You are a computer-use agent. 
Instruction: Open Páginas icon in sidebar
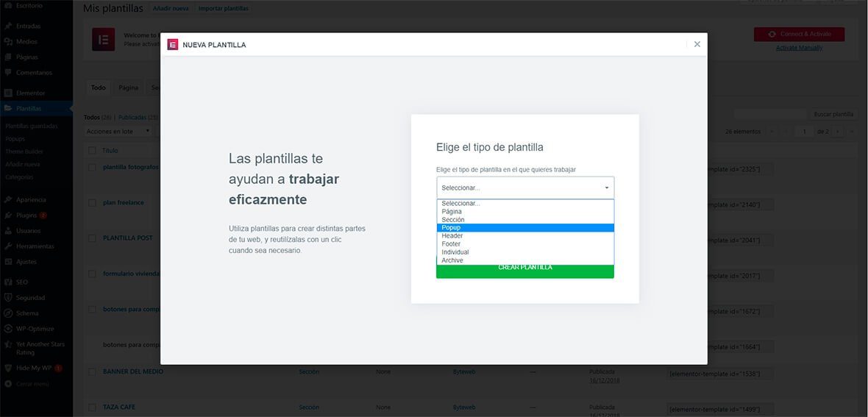[8, 57]
